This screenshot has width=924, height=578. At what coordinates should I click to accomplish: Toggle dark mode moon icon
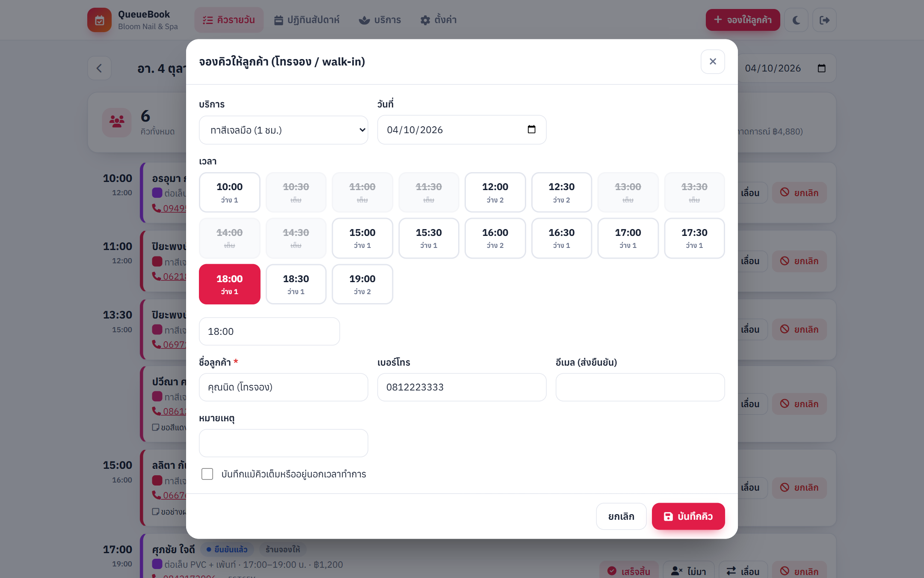pyautogui.click(x=796, y=20)
